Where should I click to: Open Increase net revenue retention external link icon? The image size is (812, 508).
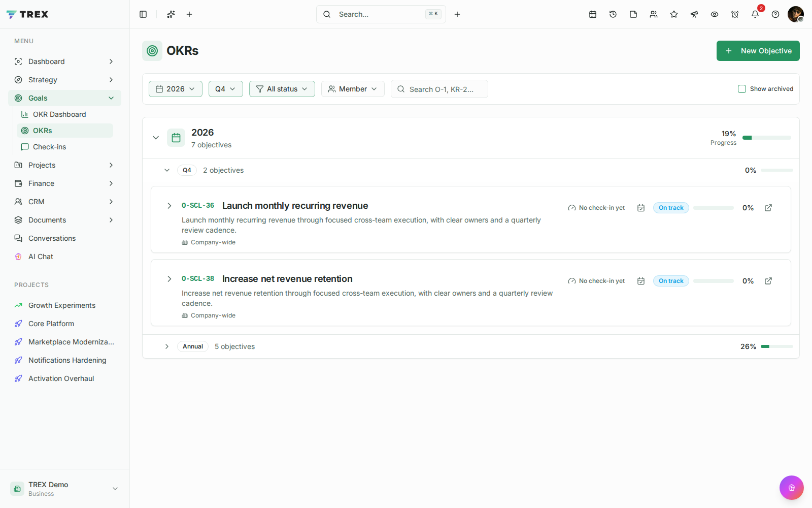coord(768,281)
